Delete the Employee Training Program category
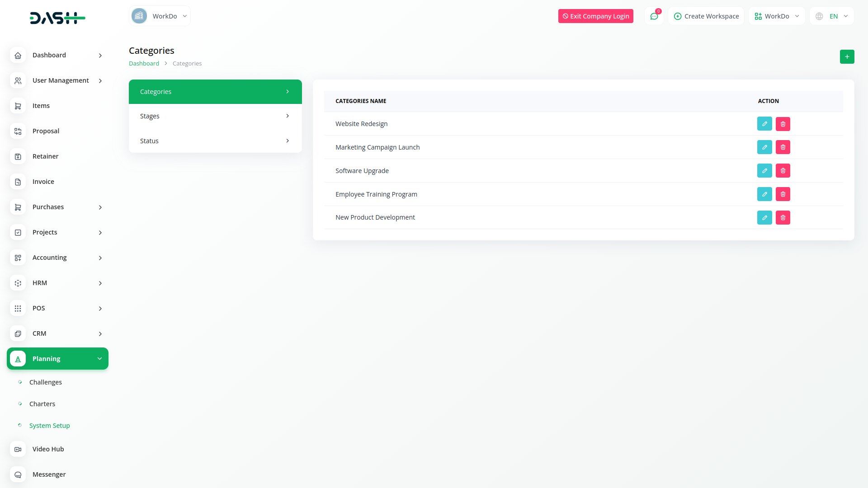The height and width of the screenshot is (488, 868). click(783, 194)
